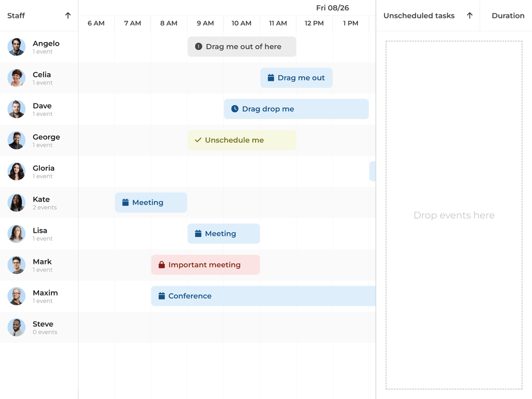Screen dimensions: 532x399
Task: Click the calendar icon on the Conference event
Action: pyautogui.click(x=161, y=296)
